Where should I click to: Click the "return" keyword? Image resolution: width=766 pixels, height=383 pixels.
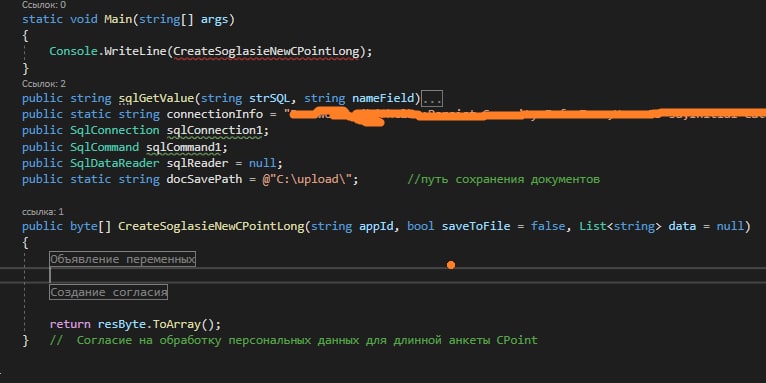click(70, 324)
